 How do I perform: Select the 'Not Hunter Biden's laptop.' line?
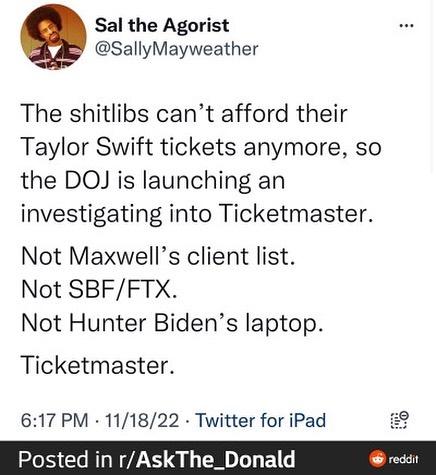pos(172,323)
